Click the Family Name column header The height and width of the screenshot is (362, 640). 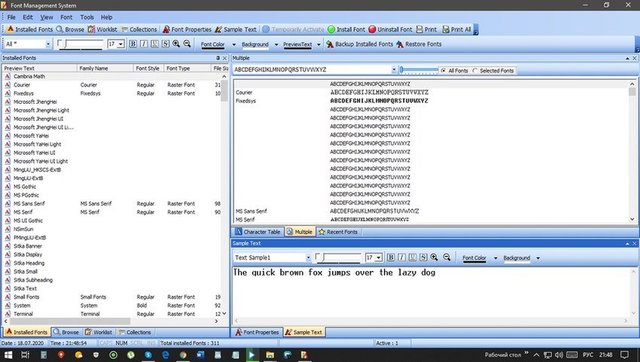105,68
